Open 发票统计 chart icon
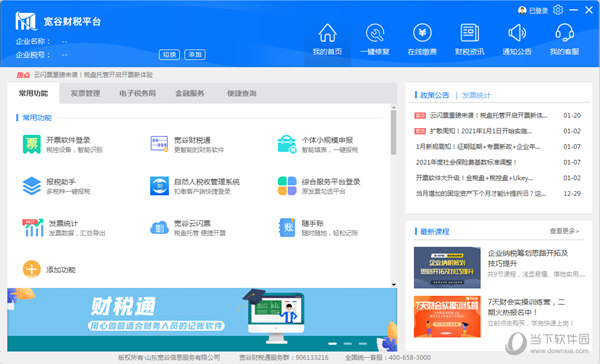The image size is (600, 364). click(x=33, y=228)
